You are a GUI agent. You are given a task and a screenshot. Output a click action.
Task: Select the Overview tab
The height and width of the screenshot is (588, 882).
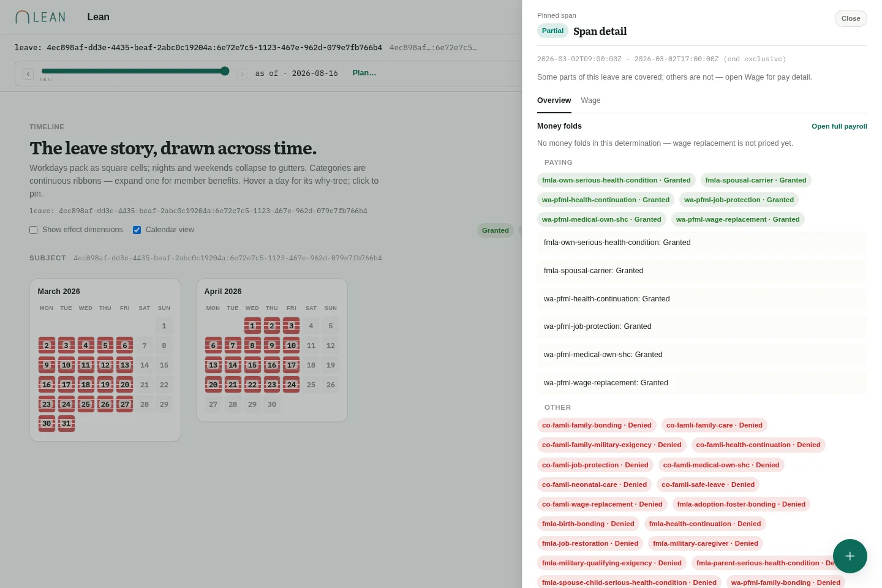(x=554, y=100)
